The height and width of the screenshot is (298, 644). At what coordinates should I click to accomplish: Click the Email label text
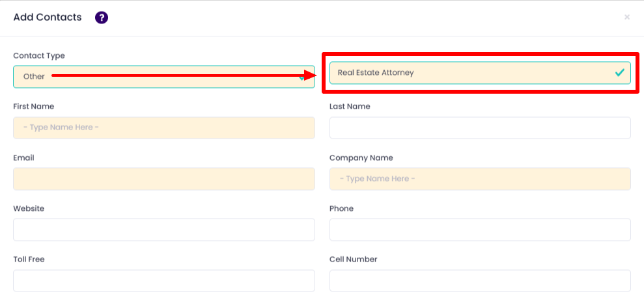[23, 157]
